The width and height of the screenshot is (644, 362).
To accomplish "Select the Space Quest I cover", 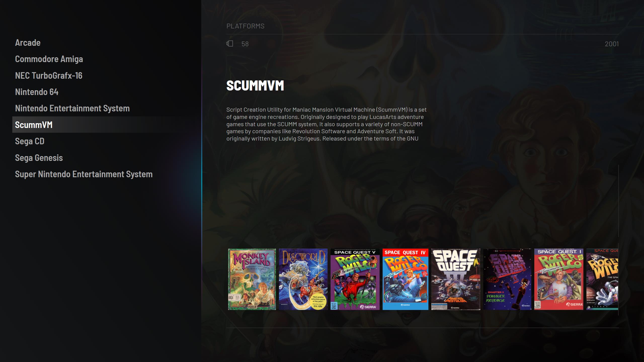I will pyautogui.click(x=559, y=279).
